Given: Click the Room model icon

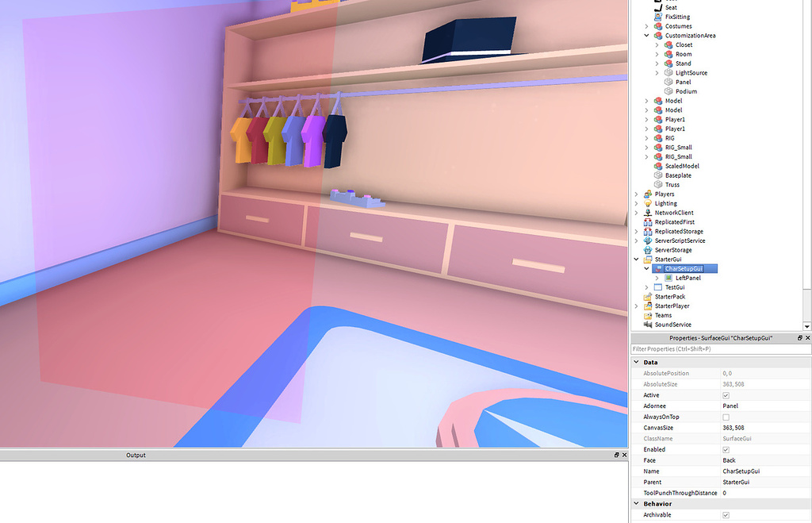Looking at the screenshot, I should click(x=668, y=54).
